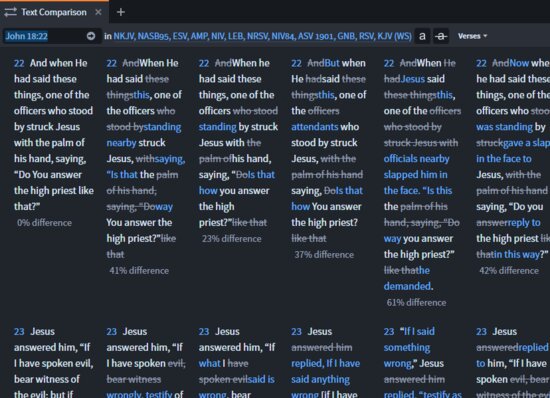
Task: Click the Text Comparison swap-arrows icon
Action: pos(10,12)
